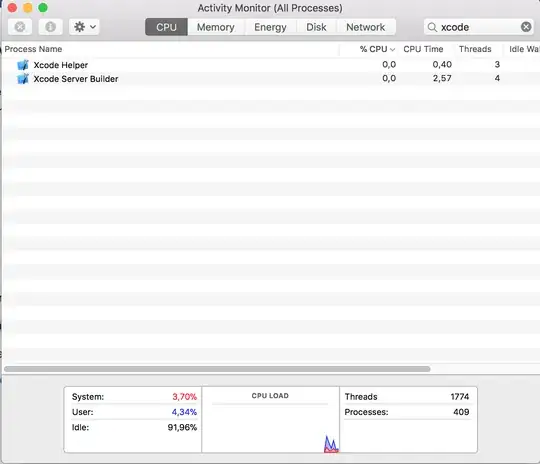Click Xcode Helper's thread count 3
This screenshot has width=540, height=464.
tap(497, 64)
